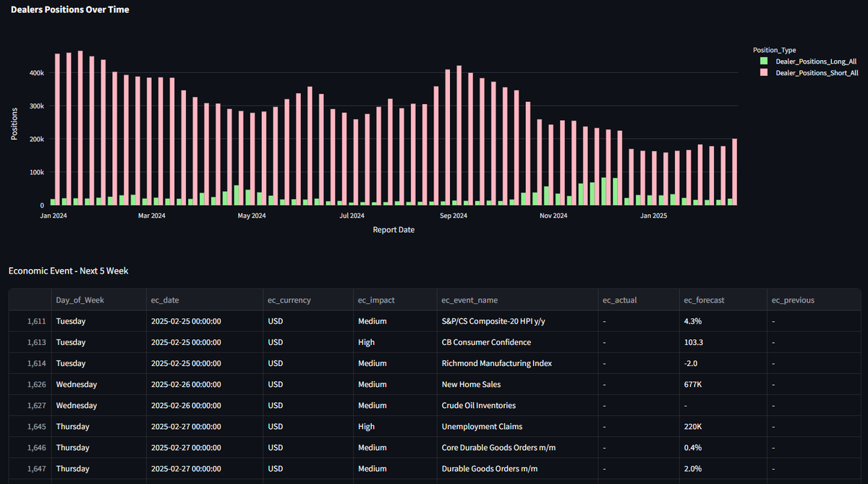Click the -2.0 forecast cell
868x484 pixels.
pos(722,363)
